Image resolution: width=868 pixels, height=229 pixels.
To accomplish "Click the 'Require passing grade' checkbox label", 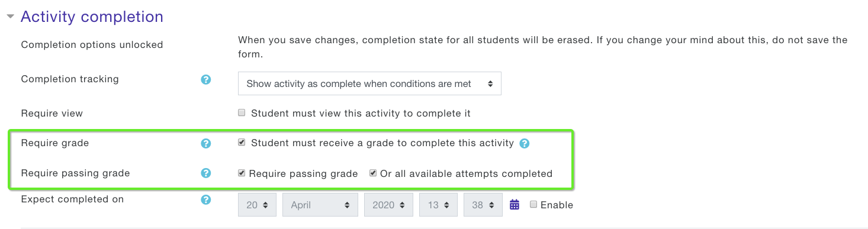I will [303, 173].
